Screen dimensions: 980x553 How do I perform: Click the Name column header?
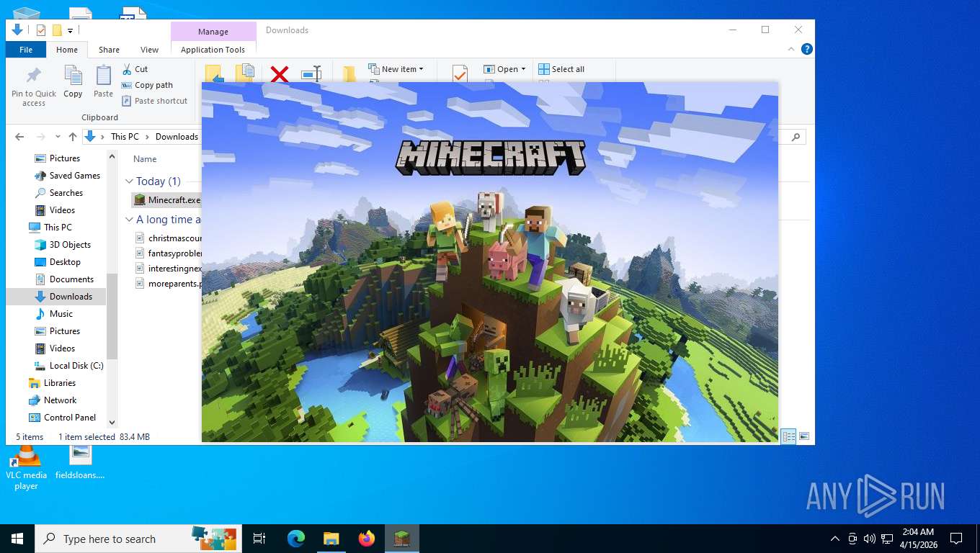pyautogui.click(x=145, y=159)
